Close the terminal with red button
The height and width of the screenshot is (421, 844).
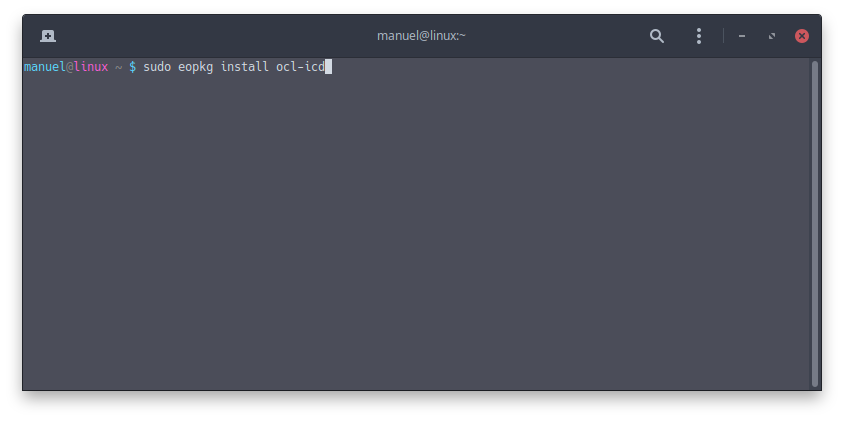tap(802, 36)
